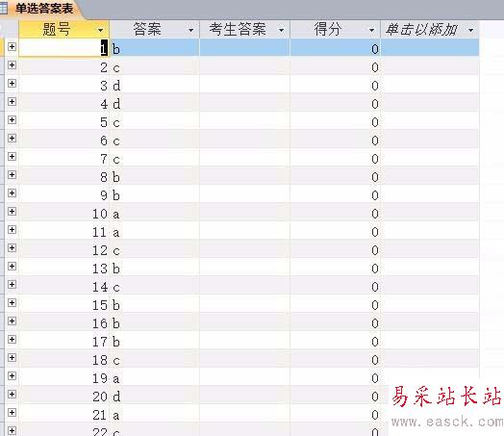Open the 答案 column dropdown arrow
Viewport: 504px width, 436px height.
[191, 30]
